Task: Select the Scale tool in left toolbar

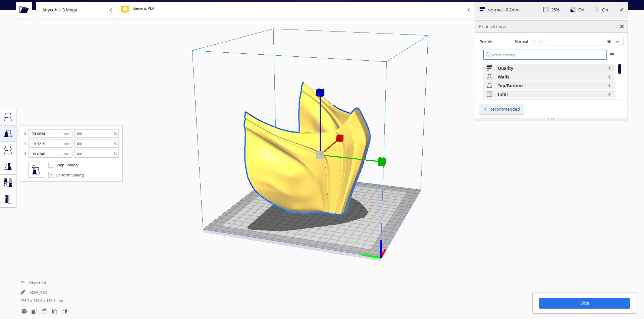Action: point(8,134)
